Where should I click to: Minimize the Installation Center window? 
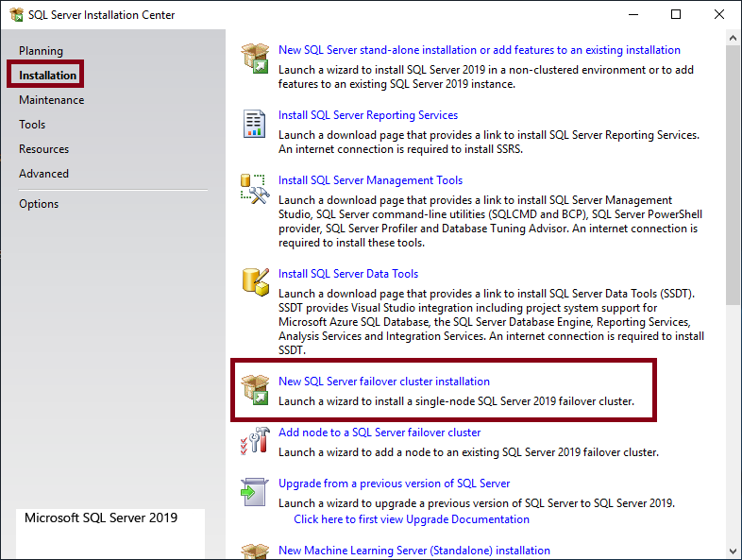(633, 15)
